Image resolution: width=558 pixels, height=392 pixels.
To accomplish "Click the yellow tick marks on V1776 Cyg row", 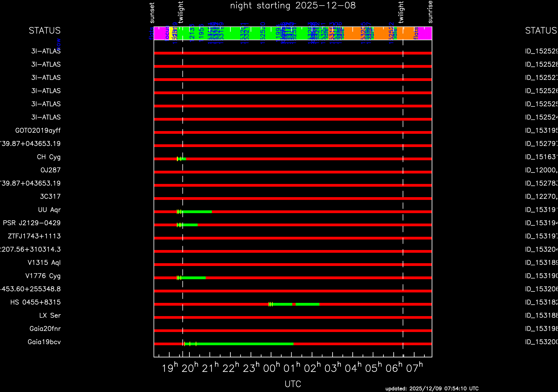I will (x=179, y=278).
